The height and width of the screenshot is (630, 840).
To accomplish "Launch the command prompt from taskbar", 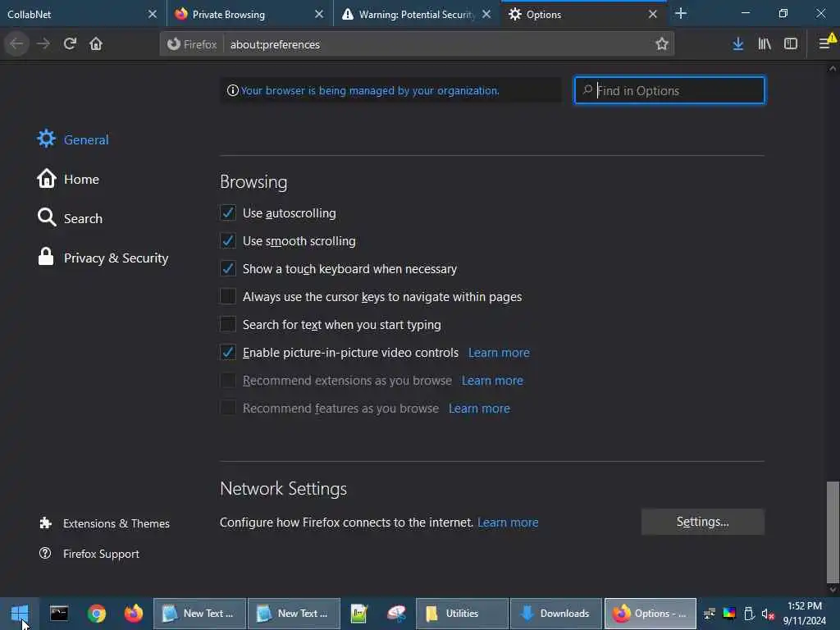I will click(59, 614).
